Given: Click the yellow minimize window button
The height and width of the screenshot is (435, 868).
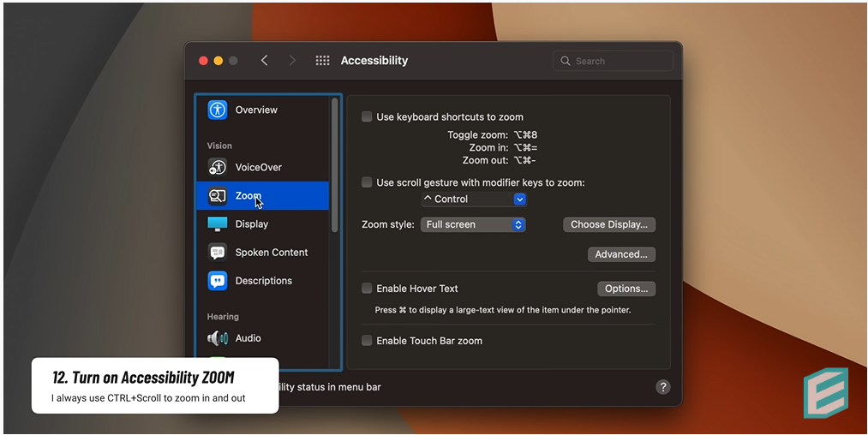Looking at the screenshot, I should tap(218, 61).
